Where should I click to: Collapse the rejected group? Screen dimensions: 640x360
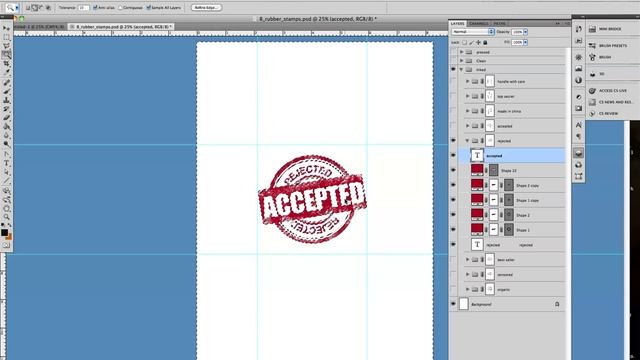467,141
